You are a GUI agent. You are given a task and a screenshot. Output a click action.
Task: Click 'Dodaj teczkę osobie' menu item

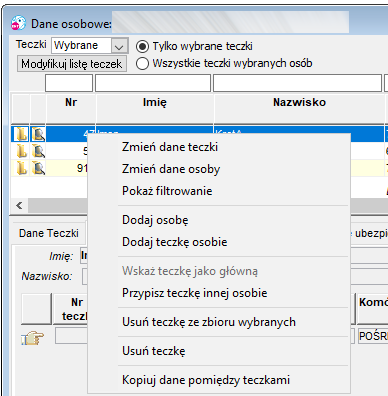[x=219, y=242]
